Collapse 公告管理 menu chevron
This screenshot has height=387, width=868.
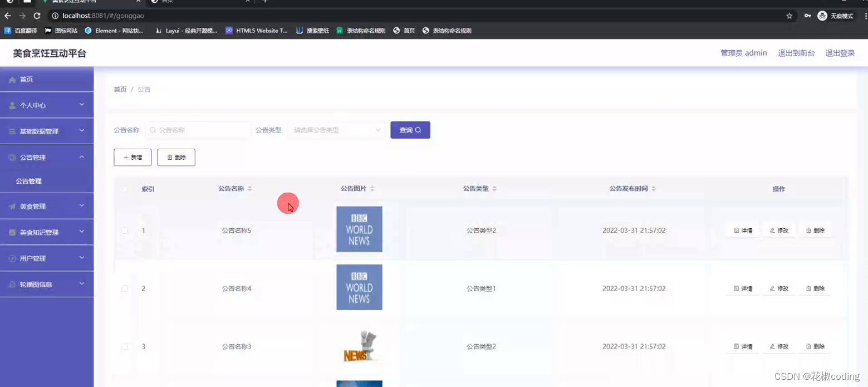click(82, 157)
